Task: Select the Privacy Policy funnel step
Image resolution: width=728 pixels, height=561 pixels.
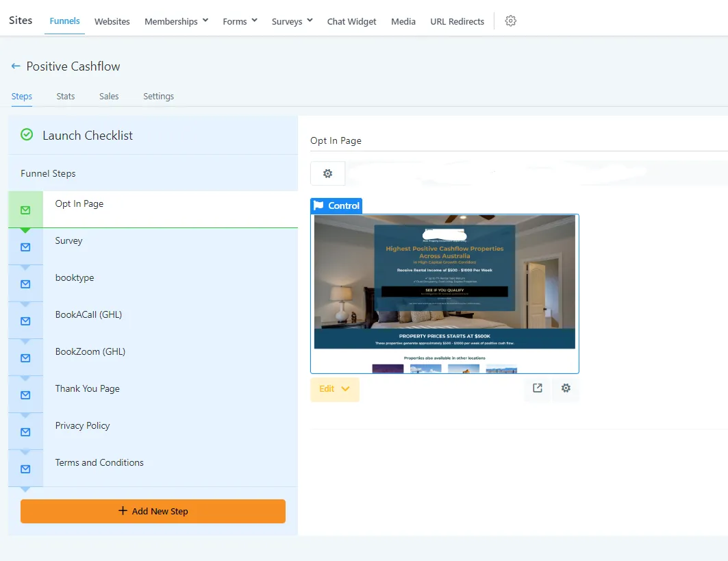Action: (153, 432)
